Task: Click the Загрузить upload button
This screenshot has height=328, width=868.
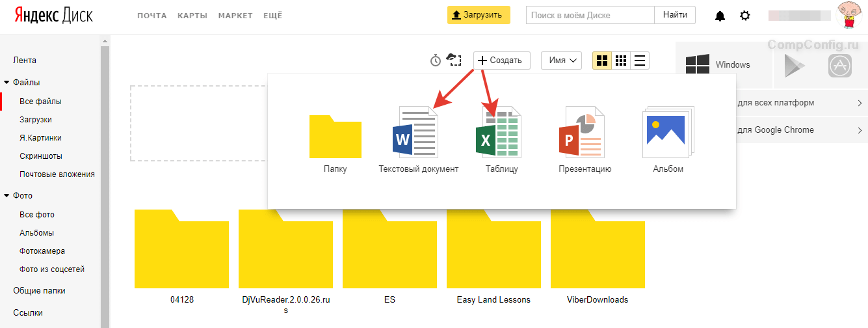Action: [x=479, y=15]
